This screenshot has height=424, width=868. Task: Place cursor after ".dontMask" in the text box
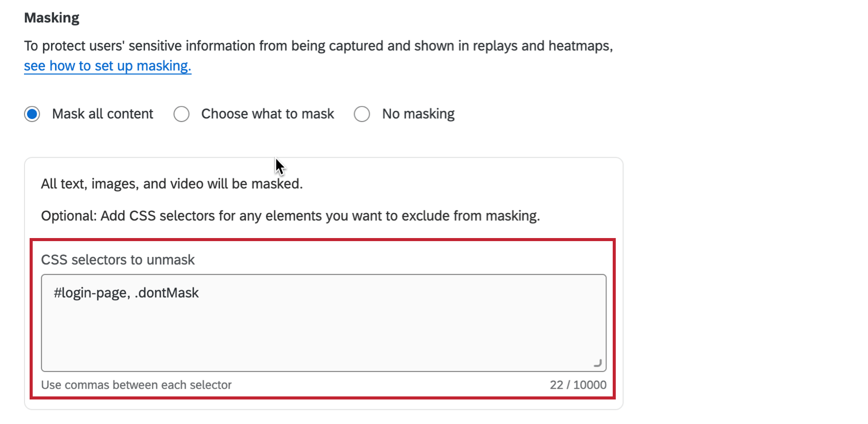coord(199,293)
